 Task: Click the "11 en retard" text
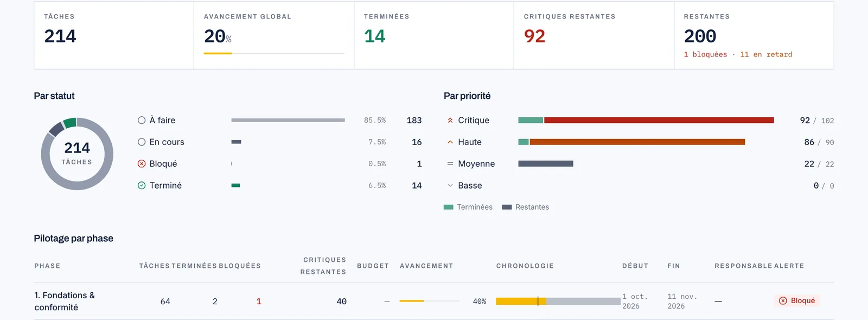click(x=766, y=54)
